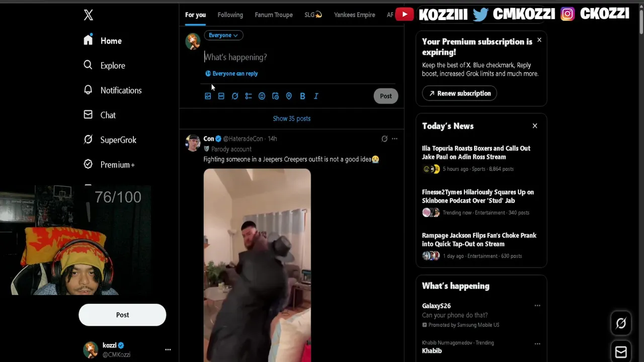Click the X logo in sidebar
644x362 pixels.
click(x=89, y=15)
